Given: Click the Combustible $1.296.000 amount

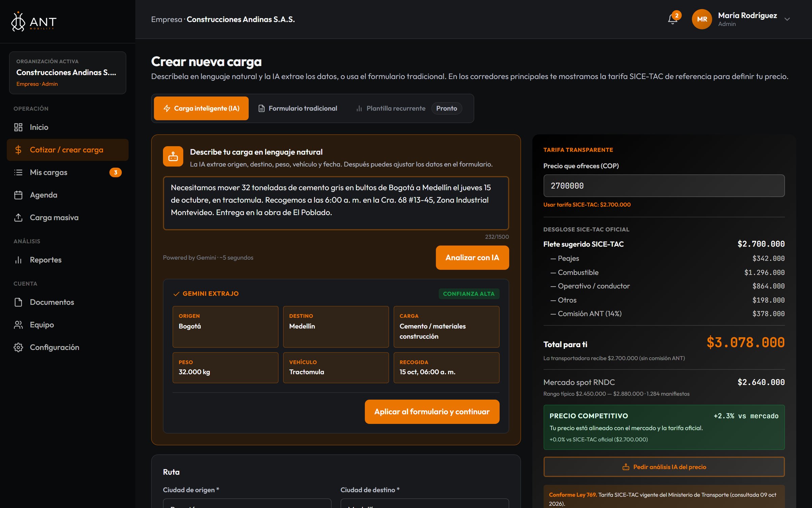Looking at the screenshot, I should tap(764, 273).
